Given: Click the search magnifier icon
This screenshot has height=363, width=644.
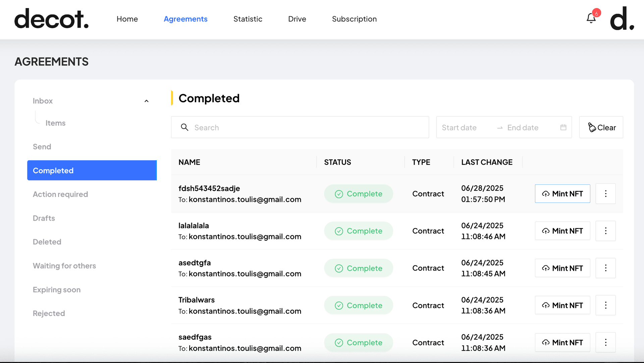Looking at the screenshot, I should [184, 127].
